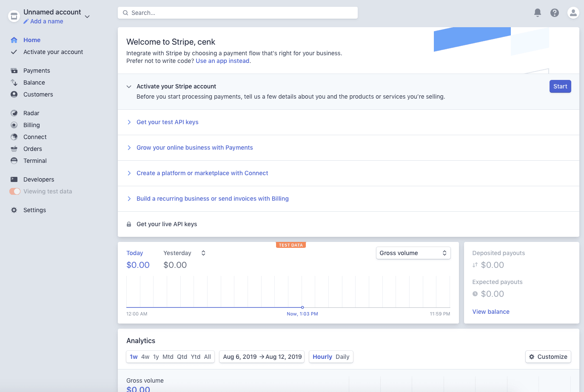This screenshot has width=584, height=392.
Task: Select the 1y time range
Action: click(156, 357)
